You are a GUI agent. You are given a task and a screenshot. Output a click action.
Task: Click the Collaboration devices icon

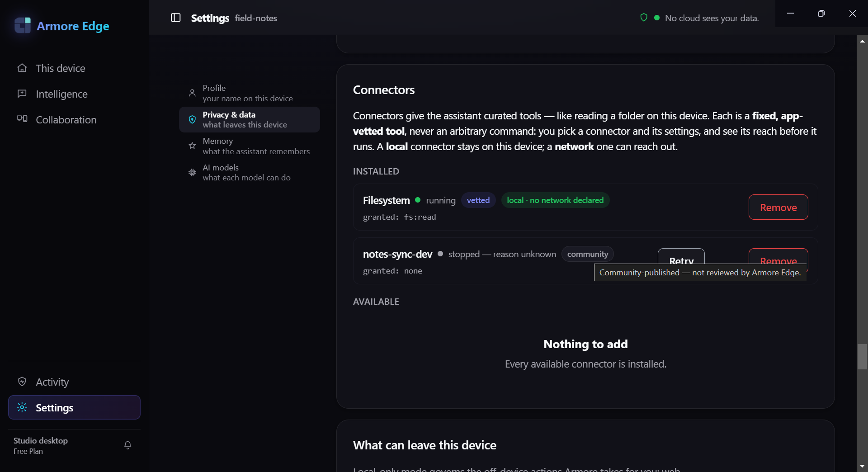[x=22, y=119]
